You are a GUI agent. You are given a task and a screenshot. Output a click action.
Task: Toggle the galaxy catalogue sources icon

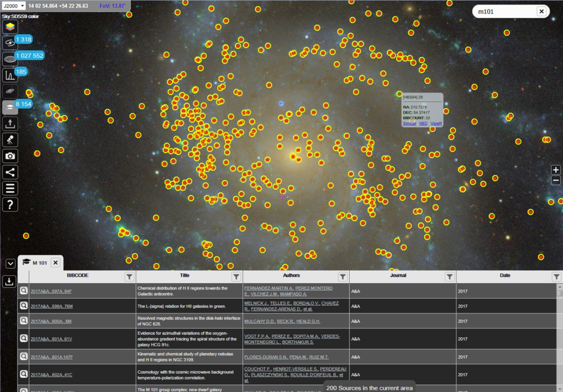(x=10, y=43)
